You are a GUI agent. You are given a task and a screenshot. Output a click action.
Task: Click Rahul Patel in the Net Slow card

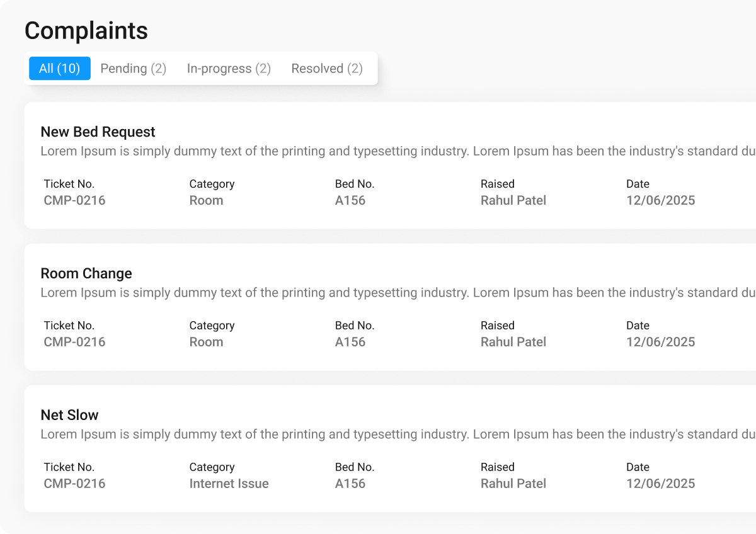[513, 484]
